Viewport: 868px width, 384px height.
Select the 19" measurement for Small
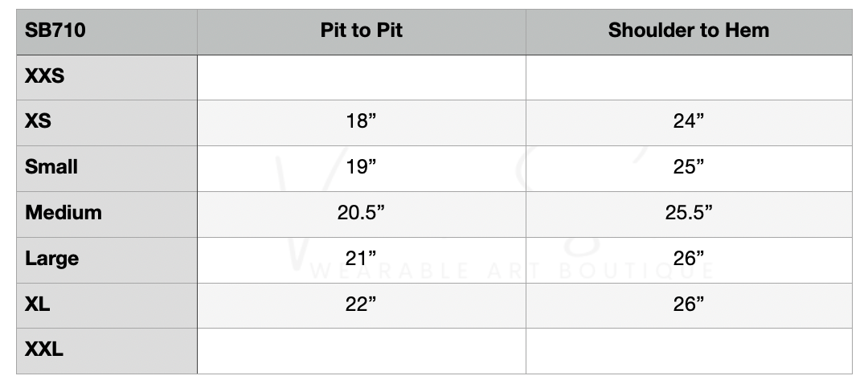click(x=362, y=168)
